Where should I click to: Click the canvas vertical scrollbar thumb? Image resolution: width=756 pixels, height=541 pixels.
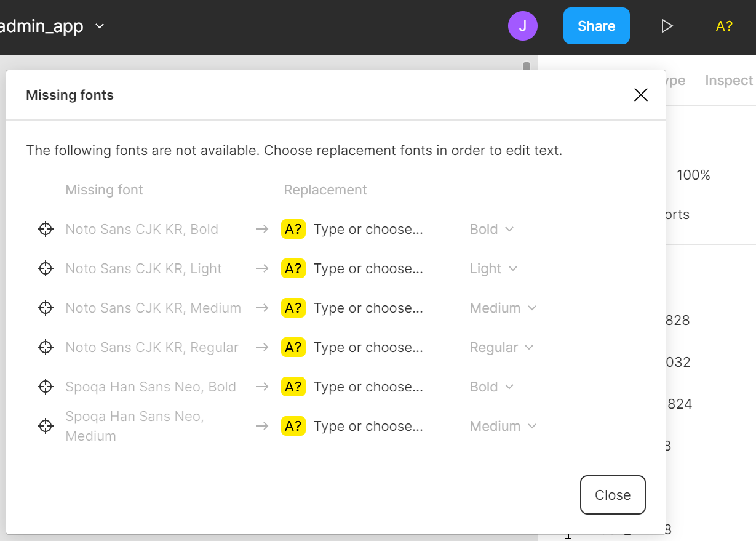click(x=527, y=66)
